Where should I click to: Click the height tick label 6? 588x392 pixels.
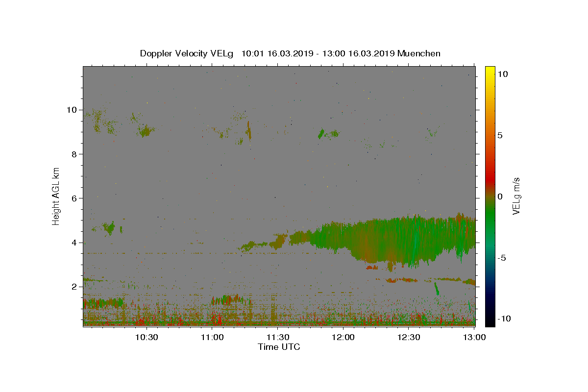point(75,198)
